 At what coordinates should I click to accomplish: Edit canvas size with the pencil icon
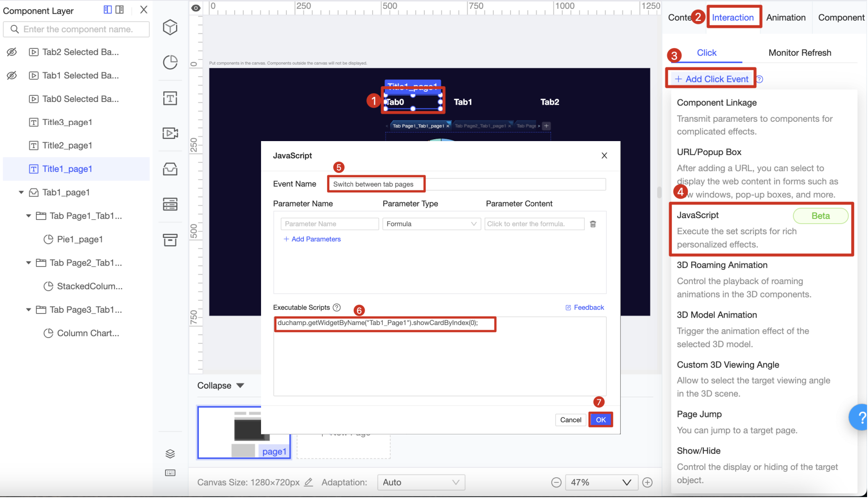[309, 482]
